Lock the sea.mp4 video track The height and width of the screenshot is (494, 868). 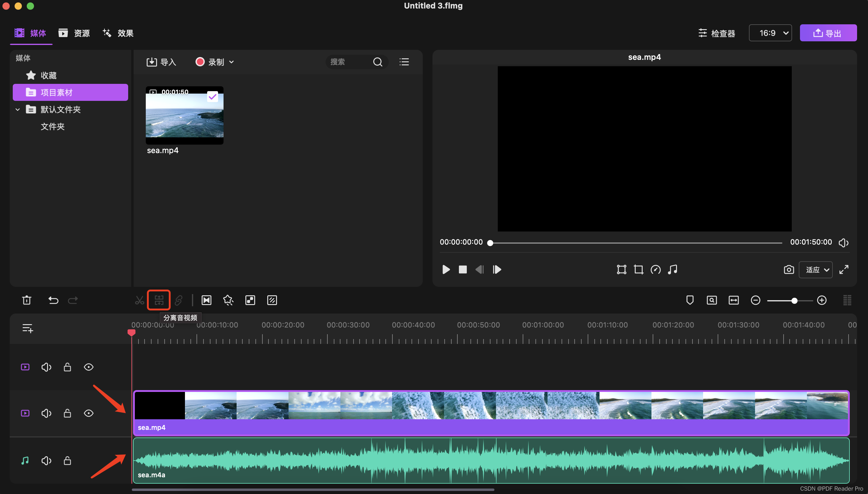tap(67, 413)
